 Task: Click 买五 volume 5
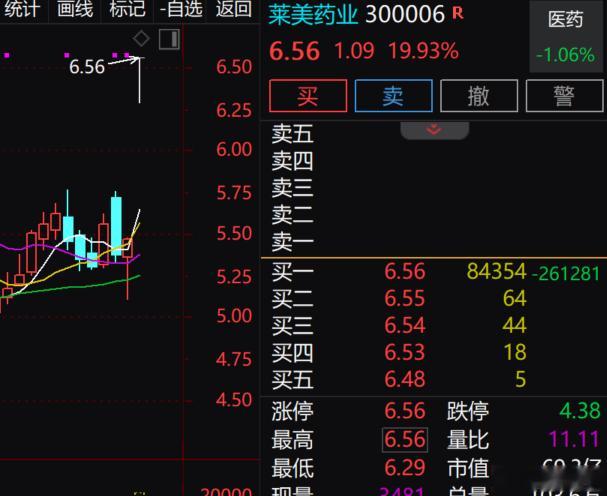(x=521, y=379)
